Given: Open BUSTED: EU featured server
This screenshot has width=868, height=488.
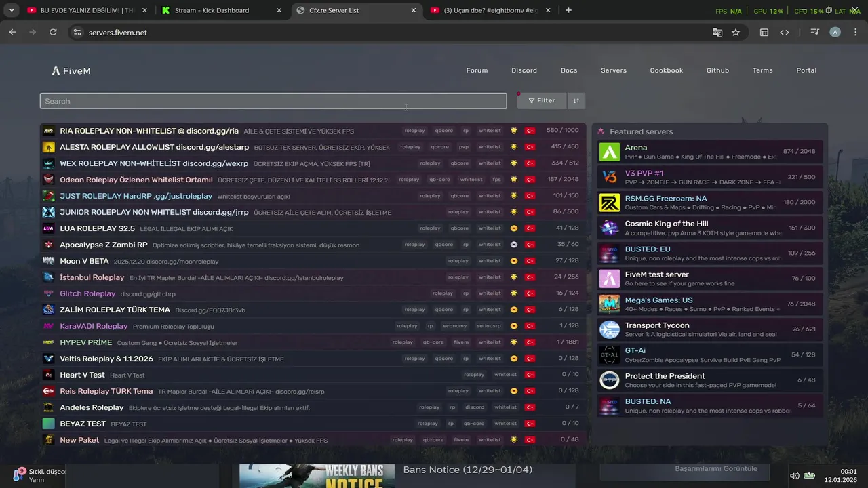Looking at the screenshot, I should [x=710, y=253].
